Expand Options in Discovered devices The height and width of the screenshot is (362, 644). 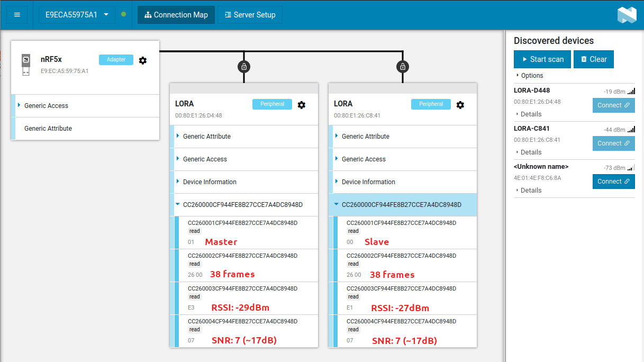point(532,76)
